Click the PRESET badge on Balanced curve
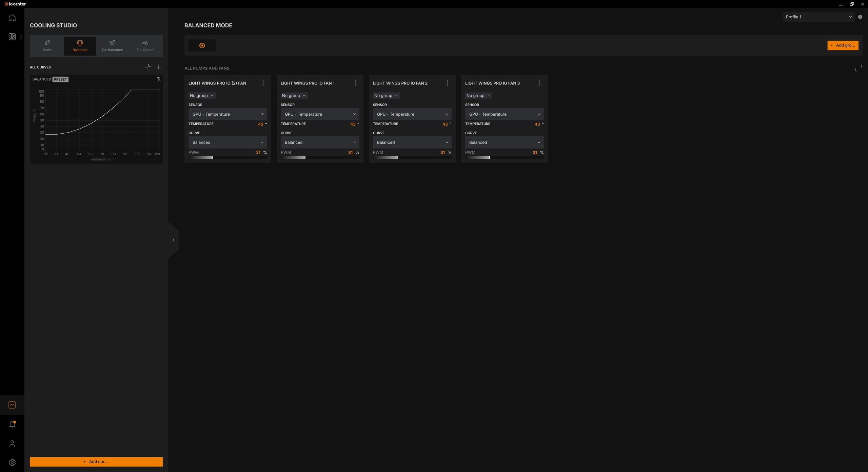The height and width of the screenshot is (472, 868). coord(60,79)
